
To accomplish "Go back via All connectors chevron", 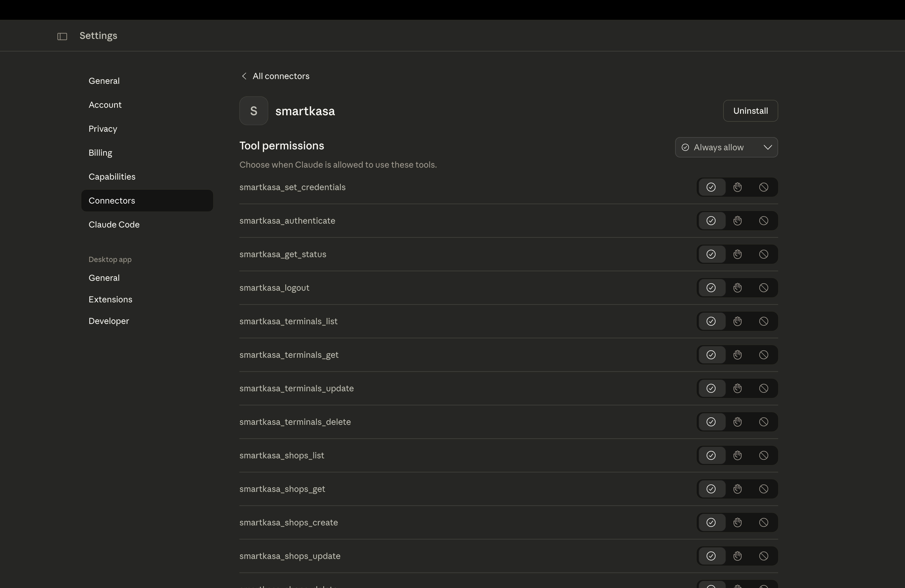I will [244, 76].
